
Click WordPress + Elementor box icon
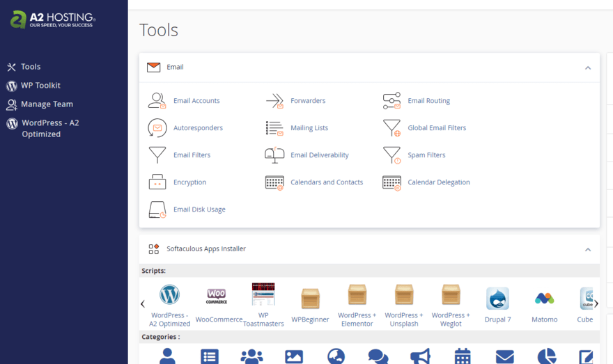click(357, 294)
